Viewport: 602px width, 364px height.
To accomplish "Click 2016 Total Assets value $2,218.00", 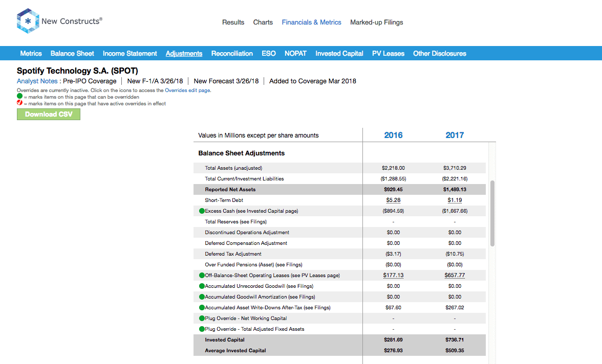I will pyautogui.click(x=393, y=168).
